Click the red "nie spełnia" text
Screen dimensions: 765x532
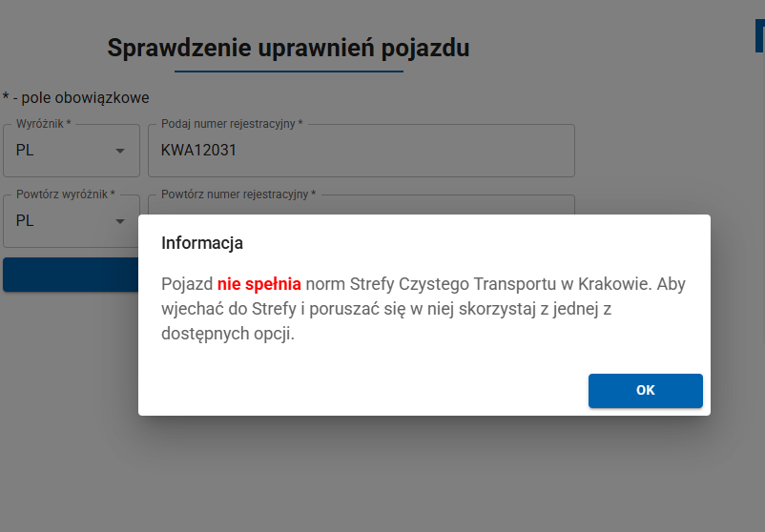click(x=259, y=284)
